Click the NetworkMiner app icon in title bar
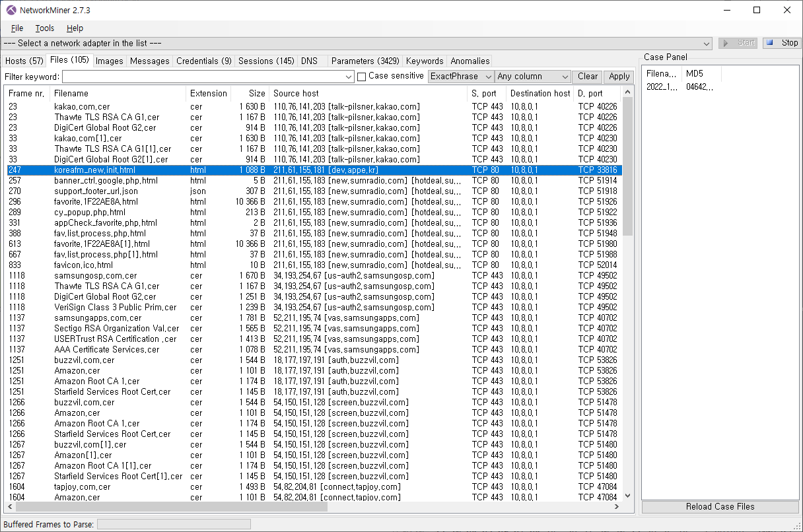 point(11,11)
